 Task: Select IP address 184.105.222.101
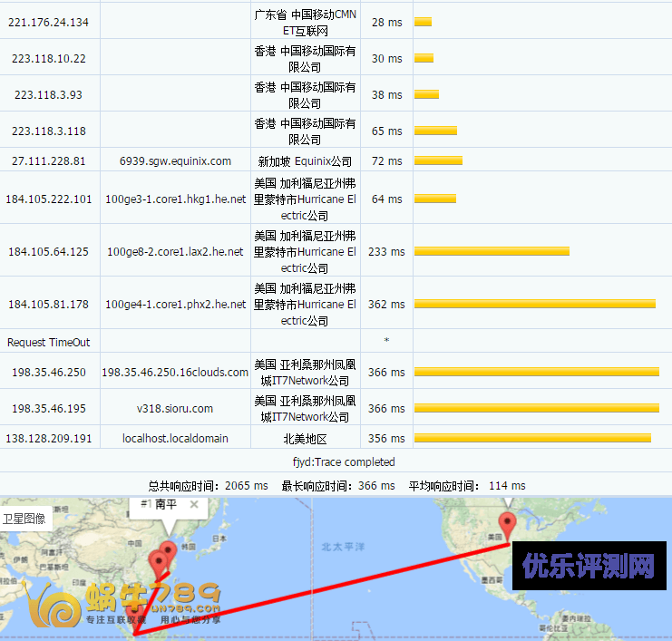tap(48, 199)
